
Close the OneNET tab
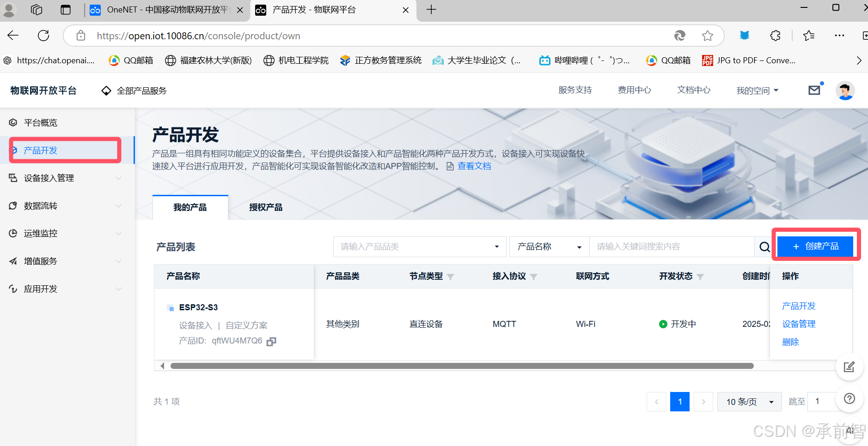(240, 10)
